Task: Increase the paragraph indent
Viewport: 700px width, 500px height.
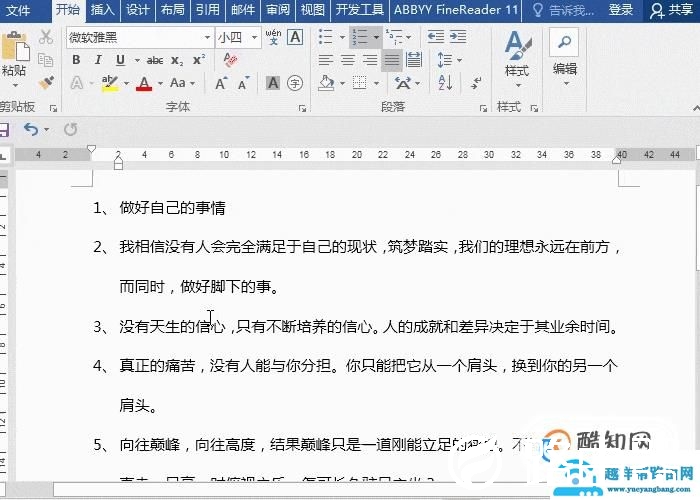Action: pos(458,37)
